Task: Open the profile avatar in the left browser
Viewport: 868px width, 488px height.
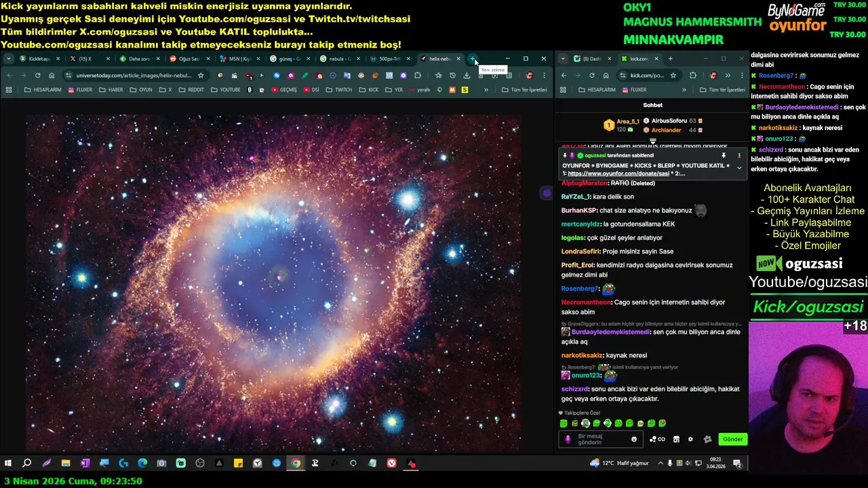Action: pos(530,75)
